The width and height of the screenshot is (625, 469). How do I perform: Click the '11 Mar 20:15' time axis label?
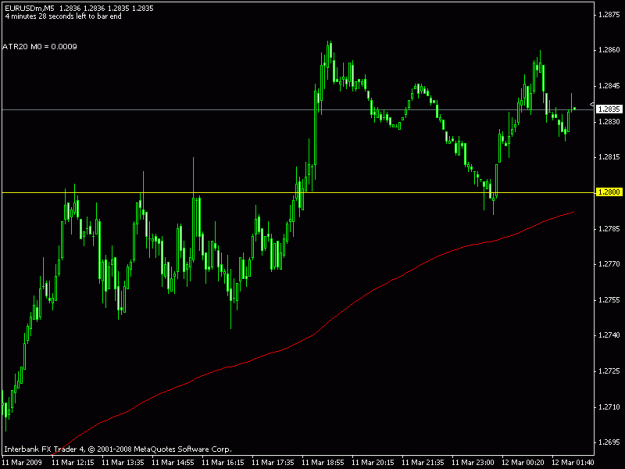(x=373, y=463)
